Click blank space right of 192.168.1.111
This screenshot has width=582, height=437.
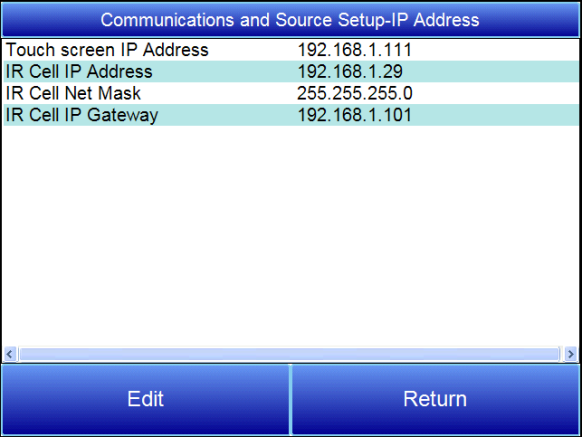point(496,50)
